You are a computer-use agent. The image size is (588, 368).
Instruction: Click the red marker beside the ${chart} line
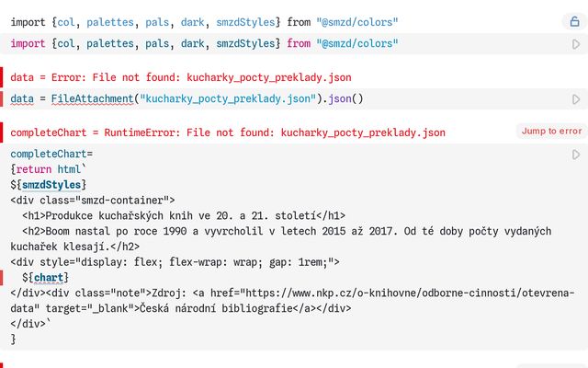[x=2, y=278]
